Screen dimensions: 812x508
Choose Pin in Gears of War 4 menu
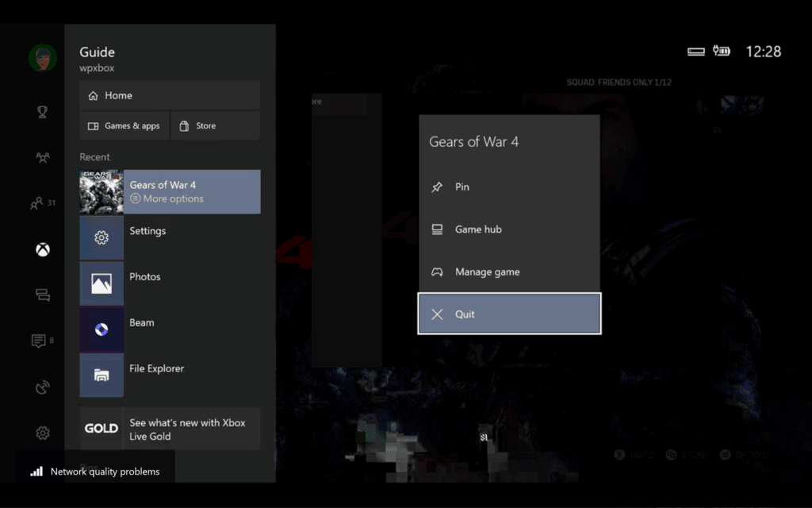tap(510, 187)
